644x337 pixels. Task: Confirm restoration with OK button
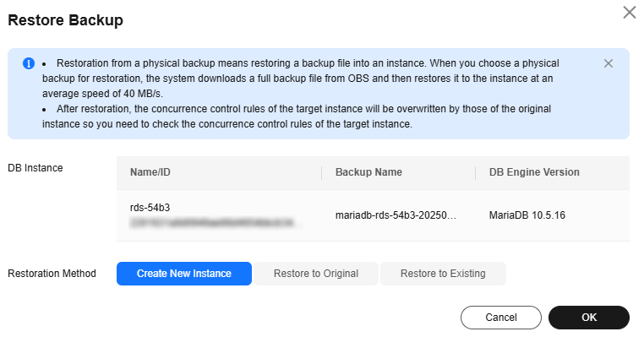[x=589, y=318]
